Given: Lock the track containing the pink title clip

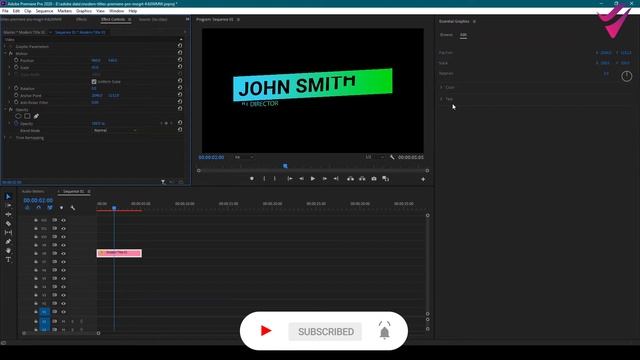Looking at the screenshot, I should pos(36,253).
